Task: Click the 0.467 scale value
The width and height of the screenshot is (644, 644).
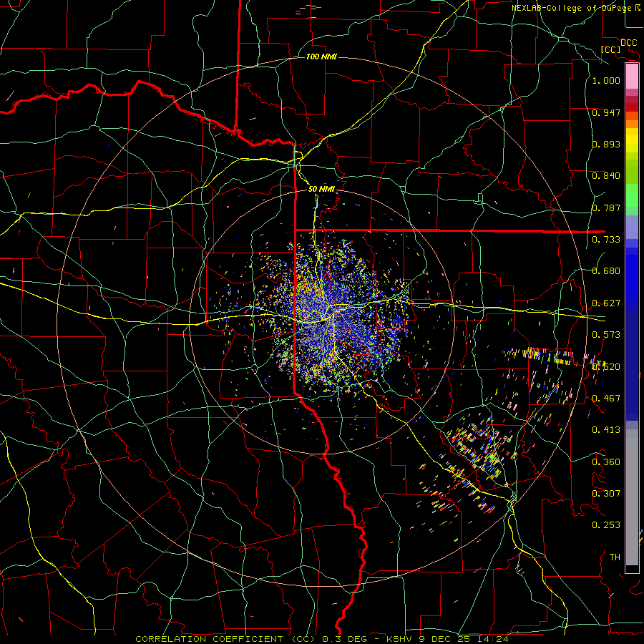Action: [606, 398]
